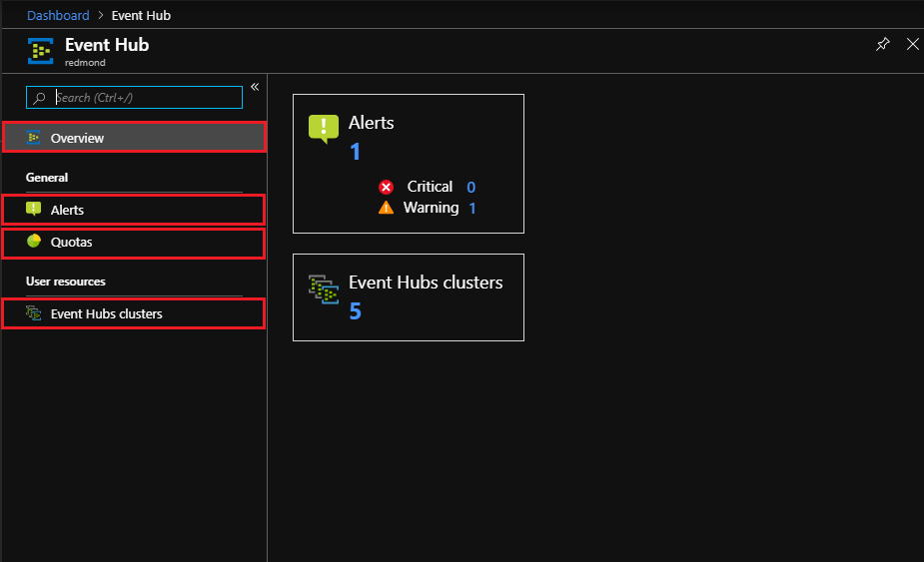The image size is (924, 562).
Task: Focus the Search (Ctrl+/) input field
Action: coord(135,97)
